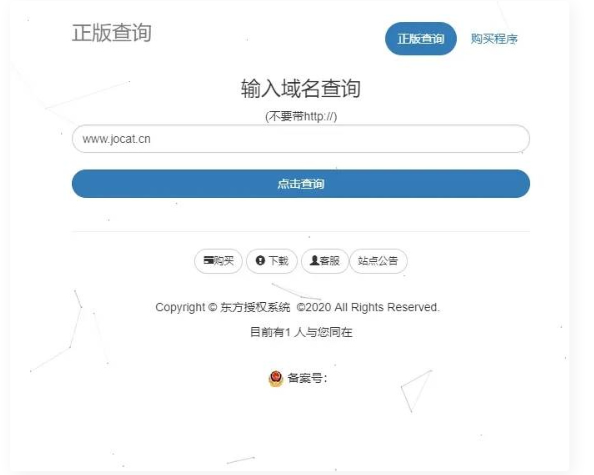The width and height of the screenshot is (594, 475).
Task: Select the 正版查询 navigation pill
Action: coord(421,39)
